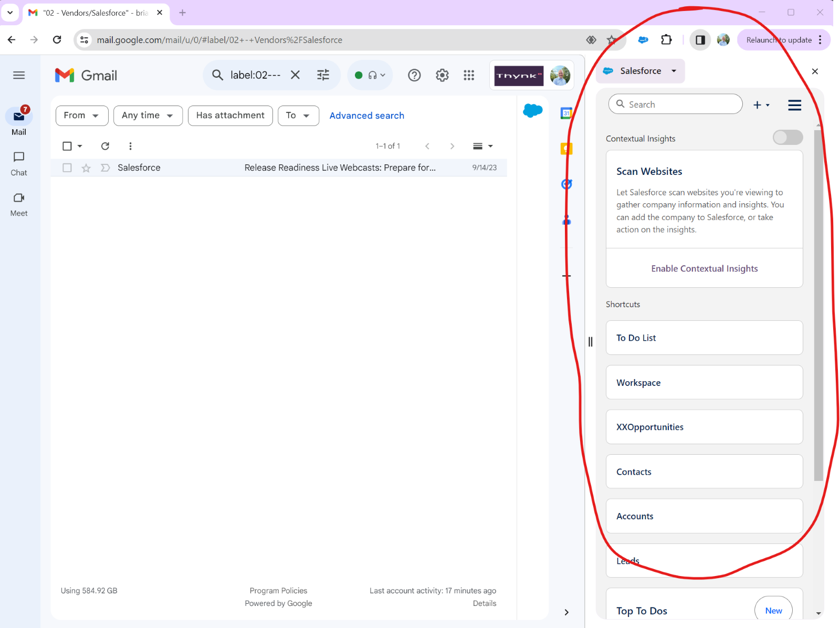The image size is (840, 628).
Task: Open plus create-new dropdown in Salesforce panel
Action: point(761,105)
